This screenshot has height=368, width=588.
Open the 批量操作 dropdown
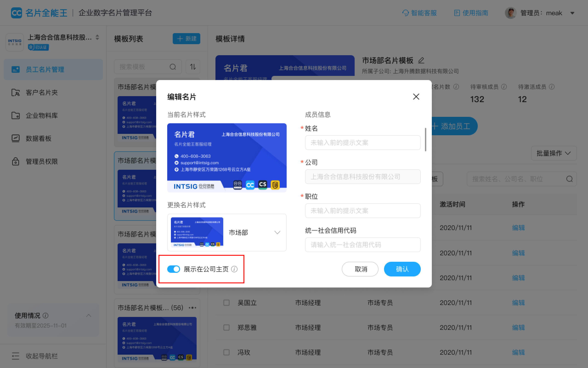point(554,153)
